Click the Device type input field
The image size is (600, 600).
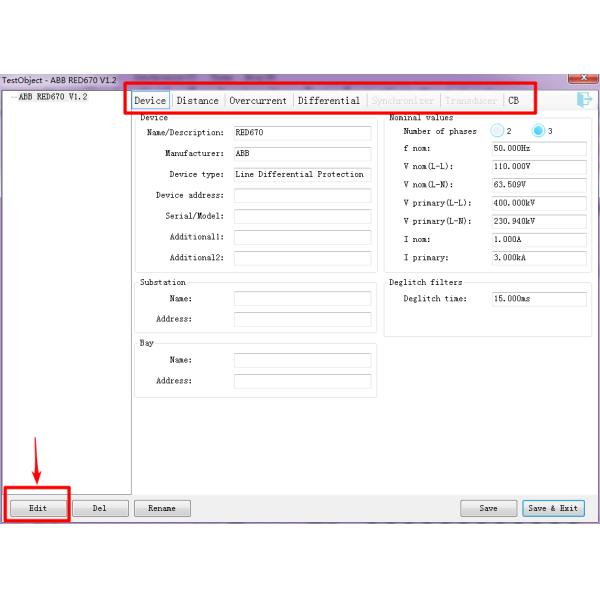302,174
